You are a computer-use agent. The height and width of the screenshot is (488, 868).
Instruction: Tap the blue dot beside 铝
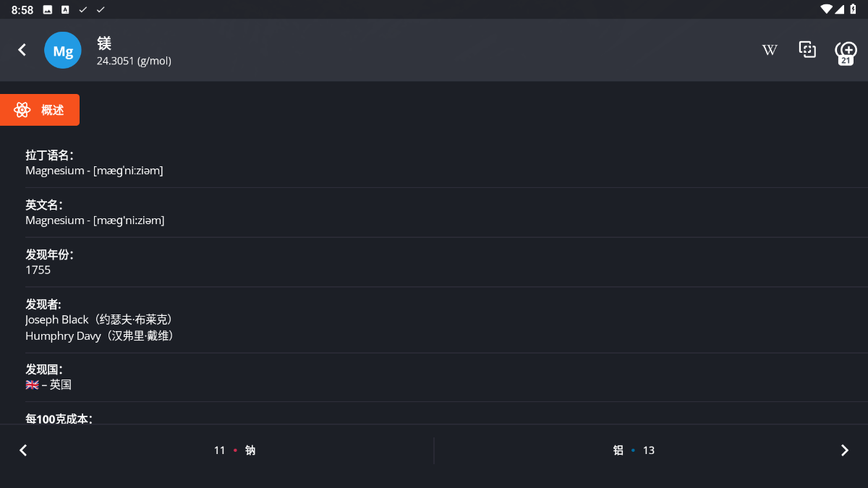(x=633, y=450)
